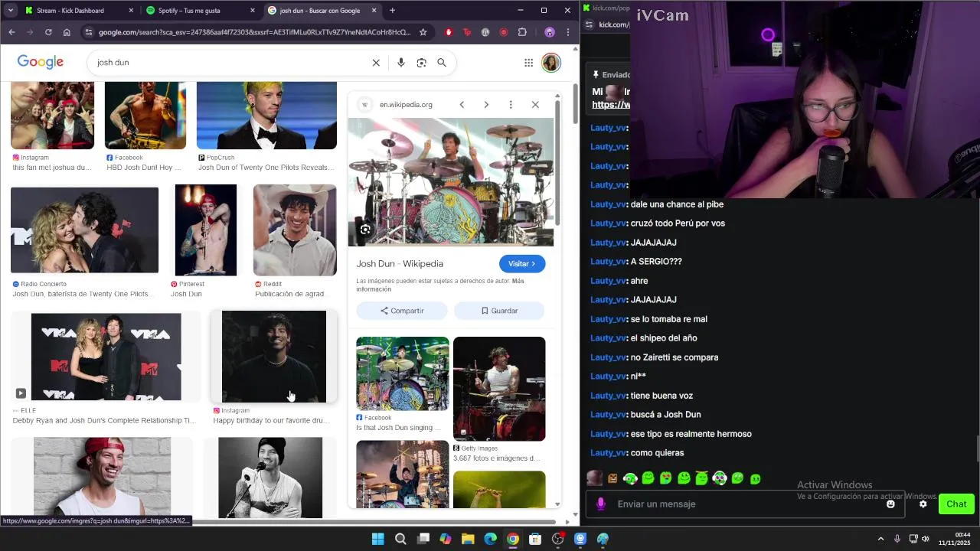The width and height of the screenshot is (980, 551).
Task: Click the Visitar button
Action: click(x=522, y=264)
